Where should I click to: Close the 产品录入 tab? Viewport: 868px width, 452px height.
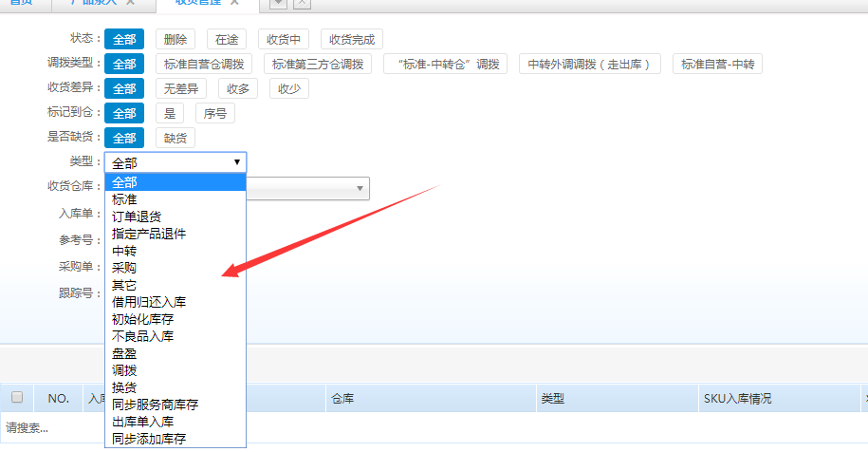coord(130,3)
